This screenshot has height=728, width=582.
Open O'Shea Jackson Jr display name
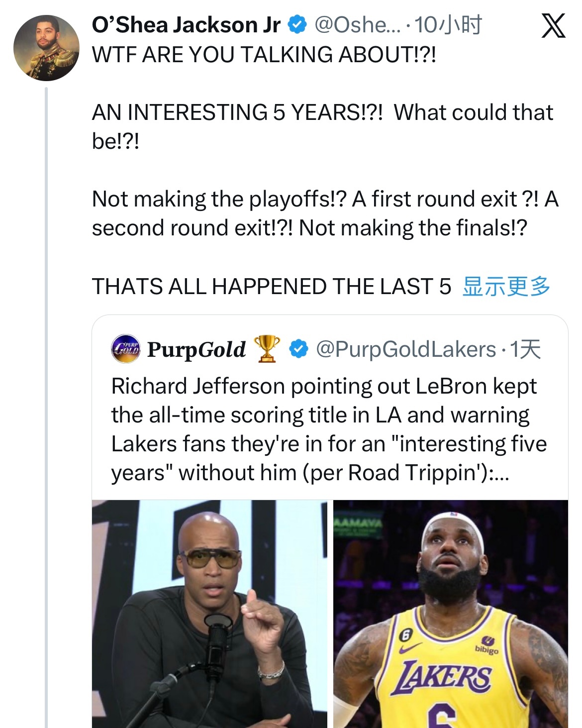(186, 25)
